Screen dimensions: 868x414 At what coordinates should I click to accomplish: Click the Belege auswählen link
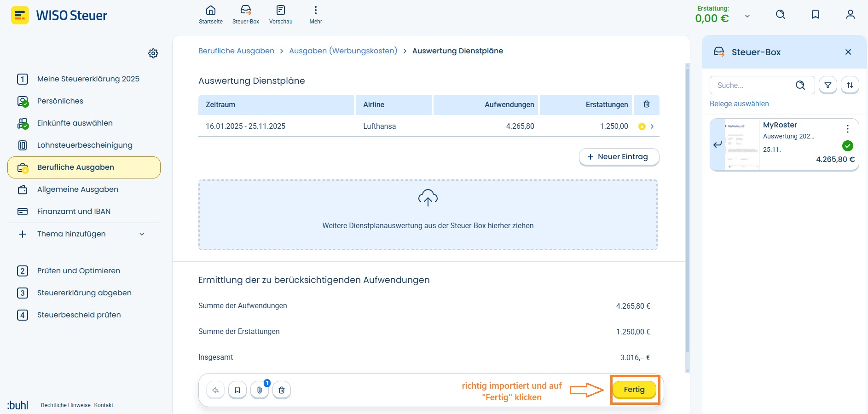739,104
